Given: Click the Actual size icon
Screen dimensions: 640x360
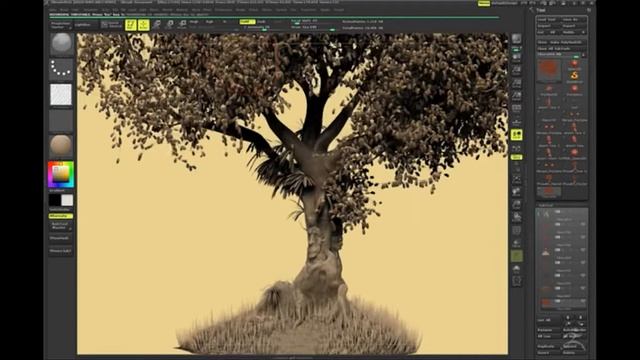Looking at the screenshot, I should pos(517,83).
